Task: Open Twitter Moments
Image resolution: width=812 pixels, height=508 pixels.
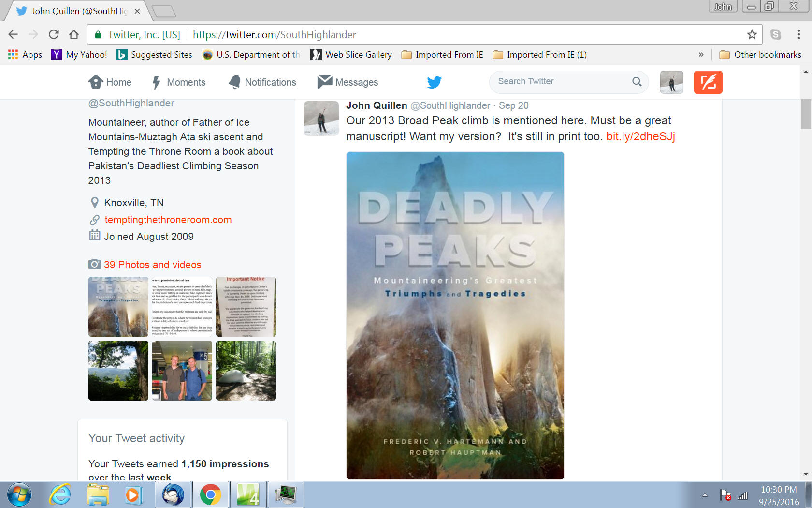Action: 179,82
